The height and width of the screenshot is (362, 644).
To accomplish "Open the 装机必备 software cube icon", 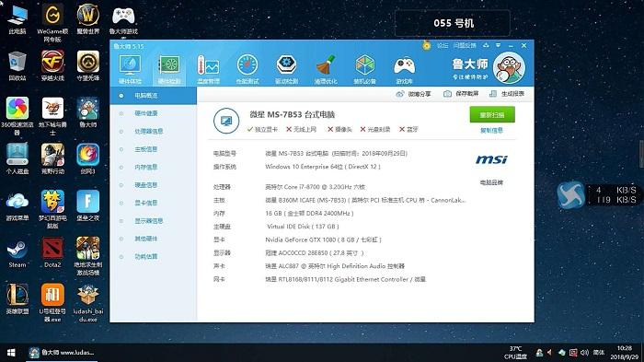I will (364, 69).
